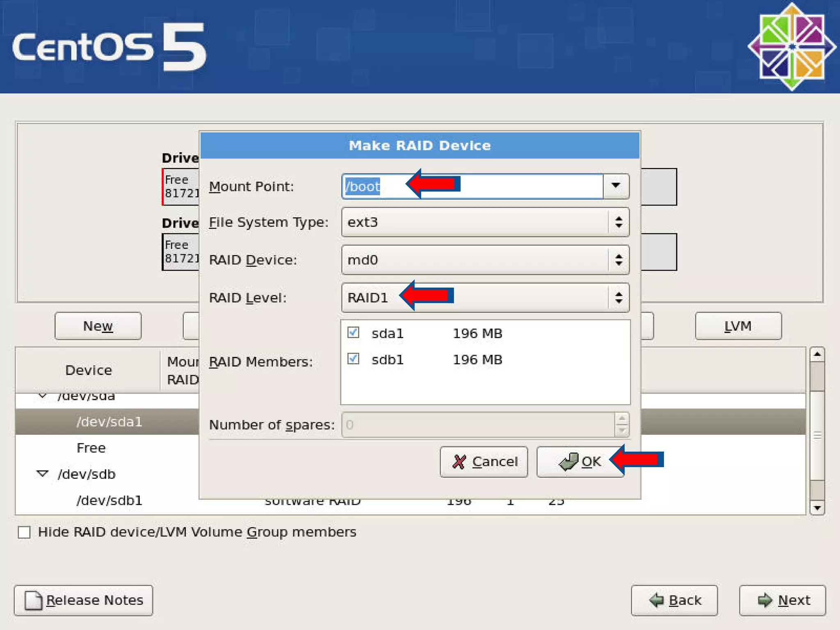Image resolution: width=840 pixels, height=630 pixels.
Task: Click the Release Notes document icon
Action: pyautogui.click(x=33, y=600)
